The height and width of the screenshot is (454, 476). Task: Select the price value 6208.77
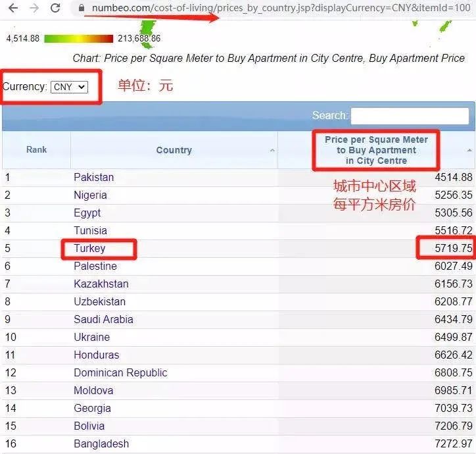click(x=454, y=301)
